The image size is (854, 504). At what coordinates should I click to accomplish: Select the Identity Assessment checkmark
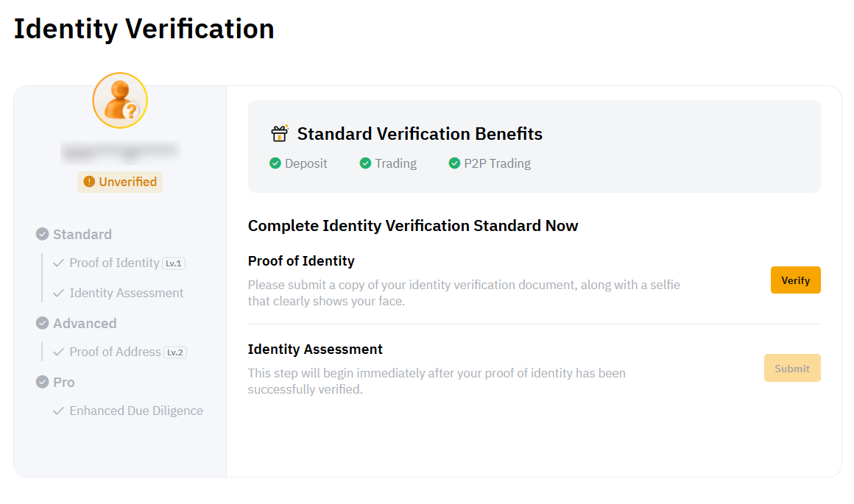(59, 293)
